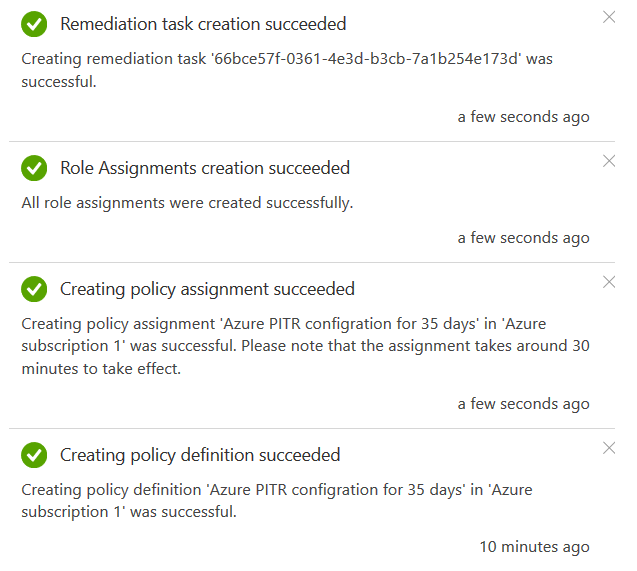The image size is (637, 571).
Task: Click the green checkmark beside Remediation task creation
Action: pyautogui.click(x=34, y=25)
